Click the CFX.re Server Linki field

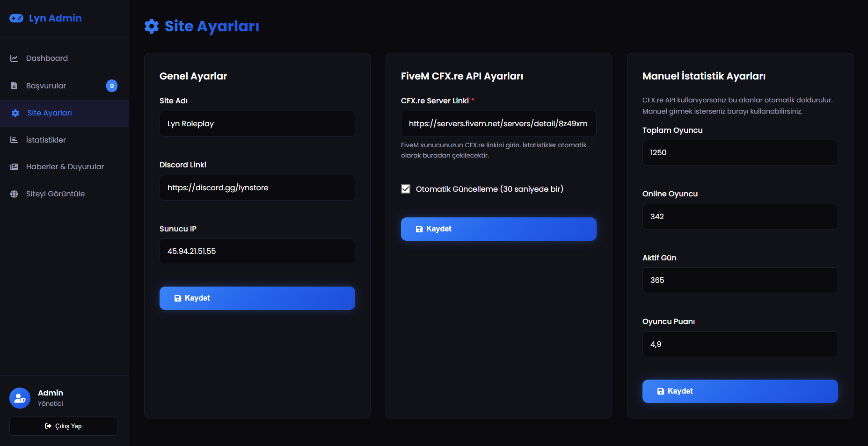pyautogui.click(x=498, y=124)
